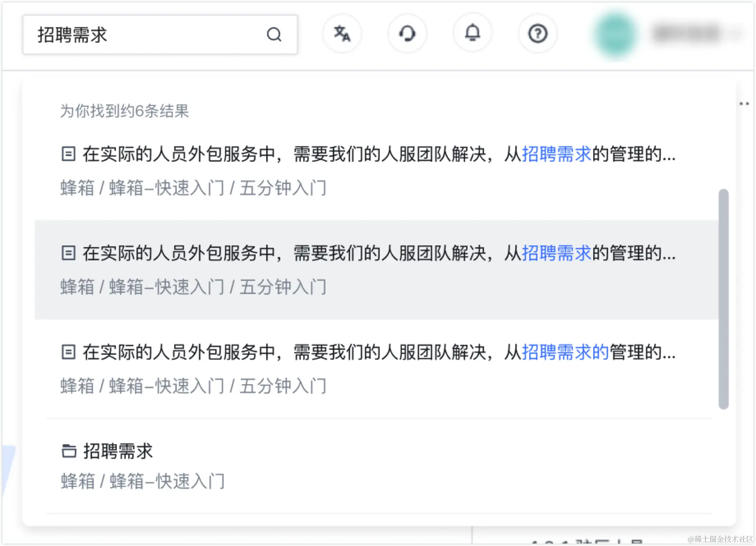Click the folder icon beside 招聘需求
Viewport: 756px width, 546px height.
tap(69, 451)
